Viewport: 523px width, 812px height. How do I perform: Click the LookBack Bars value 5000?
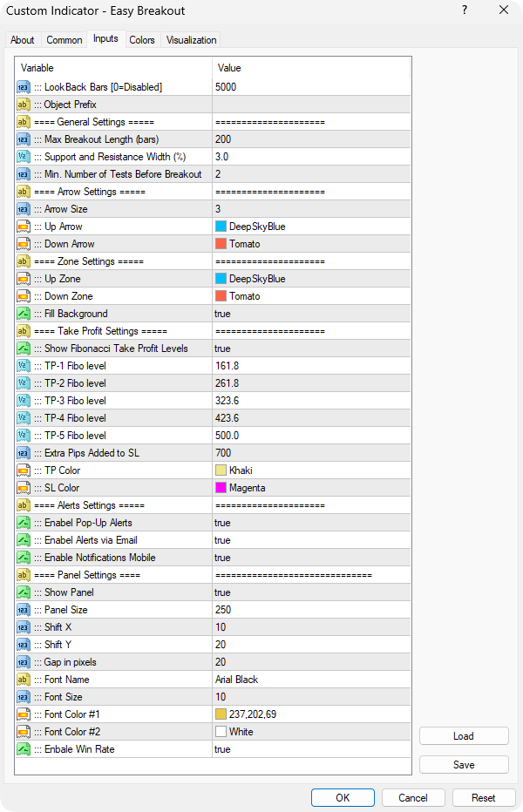tap(226, 87)
